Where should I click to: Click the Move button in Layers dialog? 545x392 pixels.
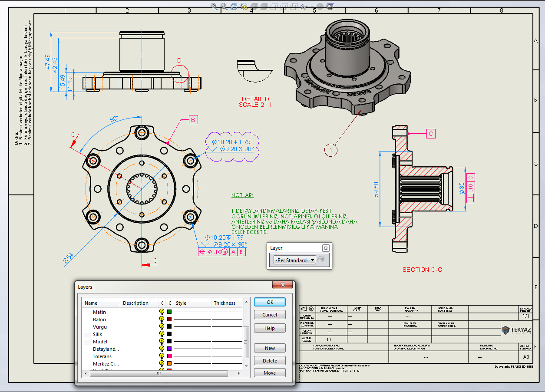coord(269,372)
